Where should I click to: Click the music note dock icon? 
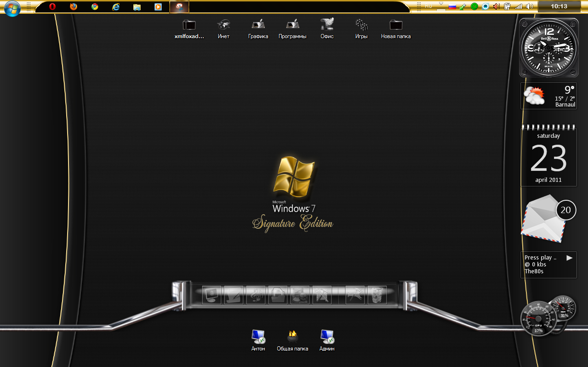point(255,295)
